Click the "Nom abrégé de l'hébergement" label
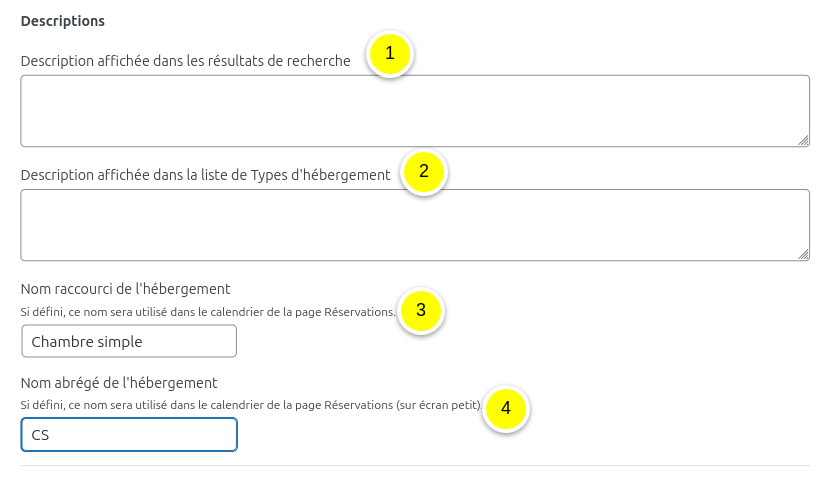This screenshot has height=480, width=837. coord(119,383)
